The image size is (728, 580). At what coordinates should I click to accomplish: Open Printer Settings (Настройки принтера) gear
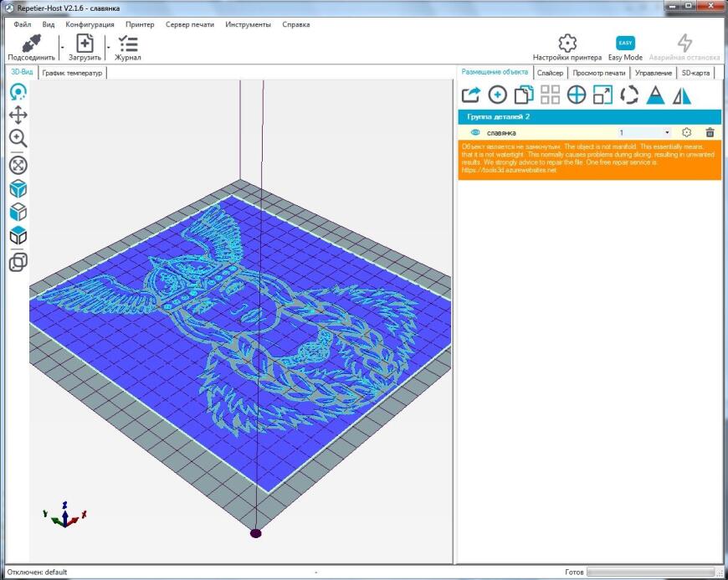[x=567, y=44]
